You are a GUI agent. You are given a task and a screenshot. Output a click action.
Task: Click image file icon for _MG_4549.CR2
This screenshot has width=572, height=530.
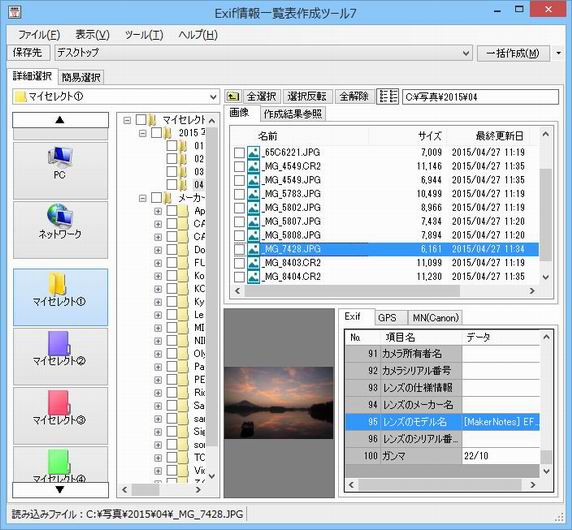click(253, 166)
